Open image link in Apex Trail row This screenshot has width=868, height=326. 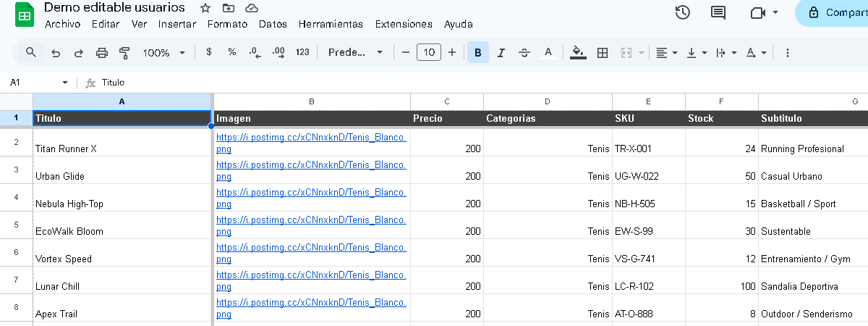click(311, 308)
